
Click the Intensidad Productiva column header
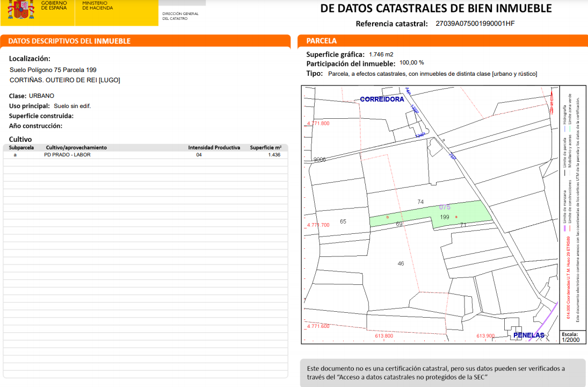214,147
